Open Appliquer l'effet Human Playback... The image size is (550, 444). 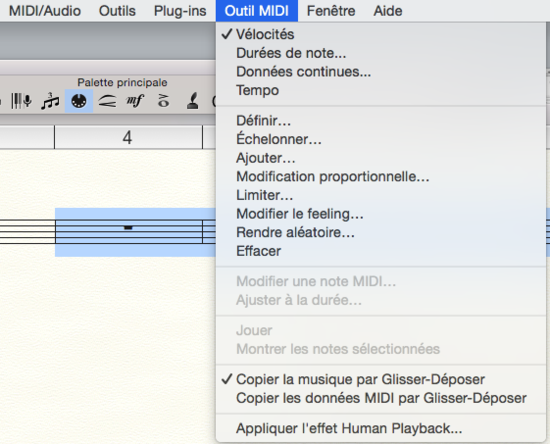381,429
